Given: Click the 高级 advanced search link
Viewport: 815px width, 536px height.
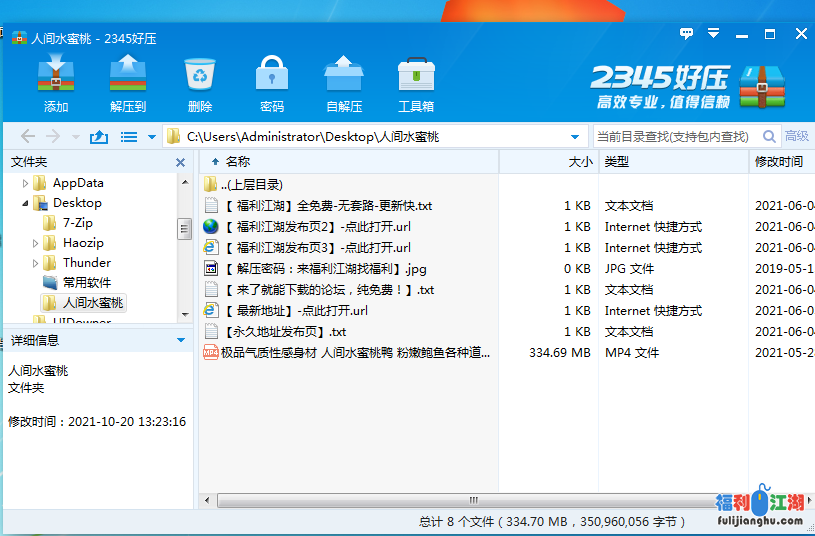Looking at the screenshot, I should tap(797, 137).
